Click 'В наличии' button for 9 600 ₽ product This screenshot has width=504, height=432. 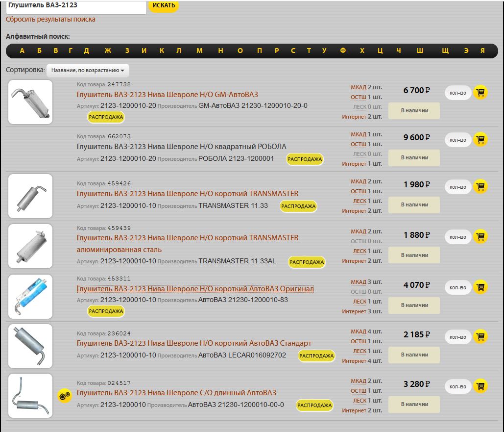[414, 158]
